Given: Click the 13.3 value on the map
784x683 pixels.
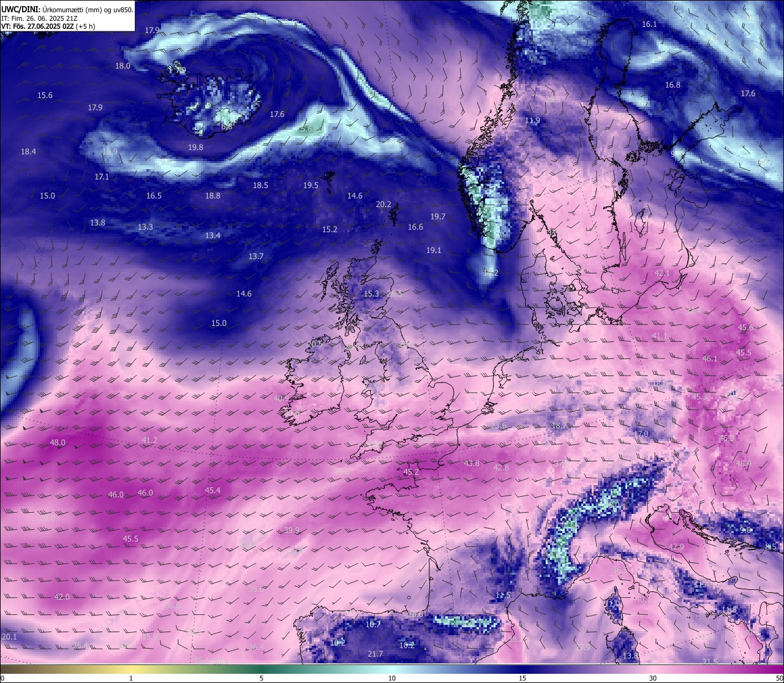Looking at the screenshot, I should (x=145, y=227).
